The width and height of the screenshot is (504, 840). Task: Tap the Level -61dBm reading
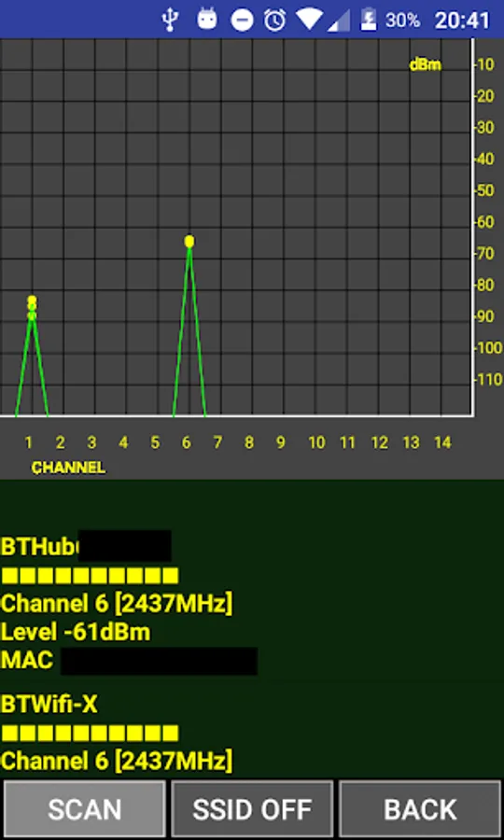point(75,632)
